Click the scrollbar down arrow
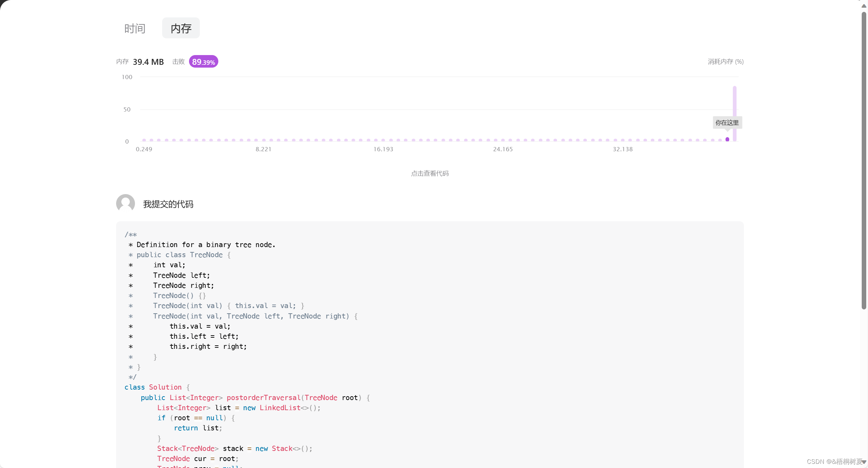The height and width of the screenshot is (468, 868). coord(864,462)
